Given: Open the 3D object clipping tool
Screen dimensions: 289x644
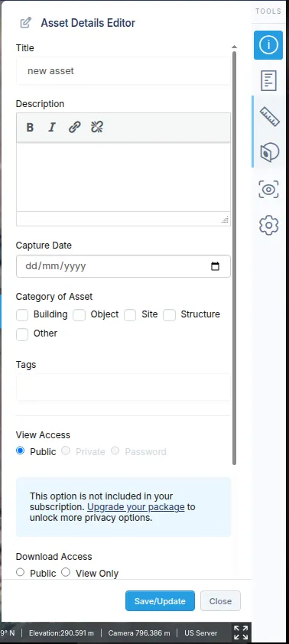Looking at the screenshot, I should point(269,152).
